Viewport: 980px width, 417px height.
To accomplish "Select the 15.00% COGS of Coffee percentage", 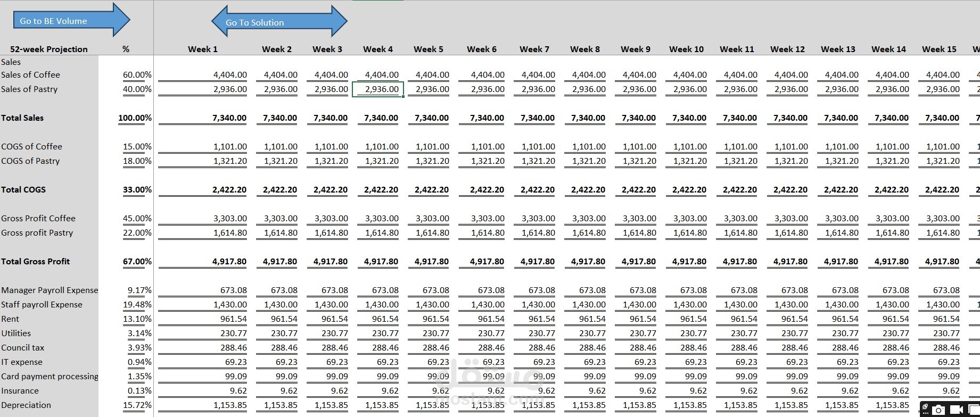I will (x=137, y=146).
